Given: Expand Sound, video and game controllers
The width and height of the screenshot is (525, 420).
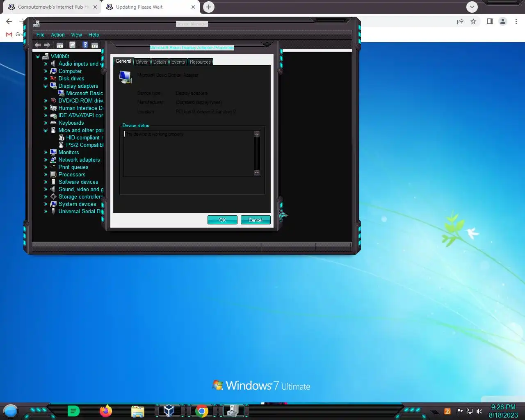Looking at the screenshot, I should click(46, 189).
